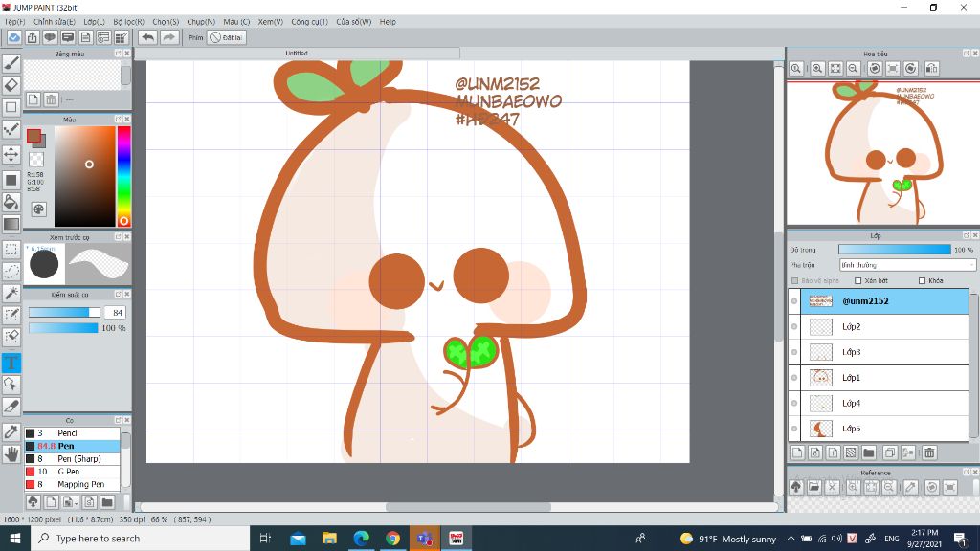This screenshot has height=551, width=980.
Task: Hide the @unm2152 layer
Action: [794, 301]
